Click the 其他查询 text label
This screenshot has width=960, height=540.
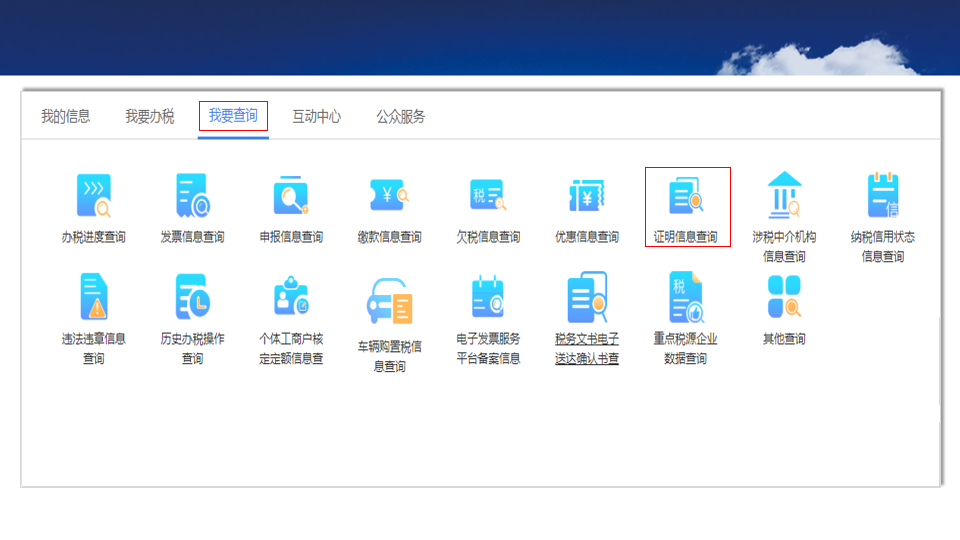784,339
